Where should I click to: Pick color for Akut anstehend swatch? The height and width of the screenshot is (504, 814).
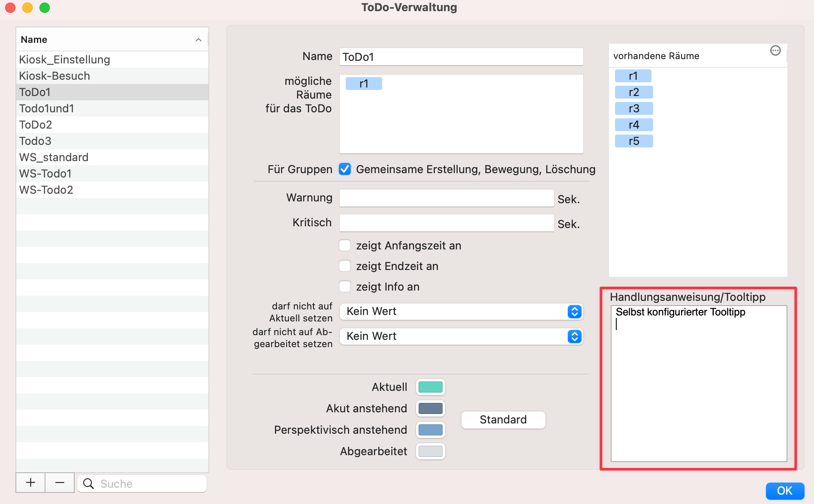click(430, 408)
